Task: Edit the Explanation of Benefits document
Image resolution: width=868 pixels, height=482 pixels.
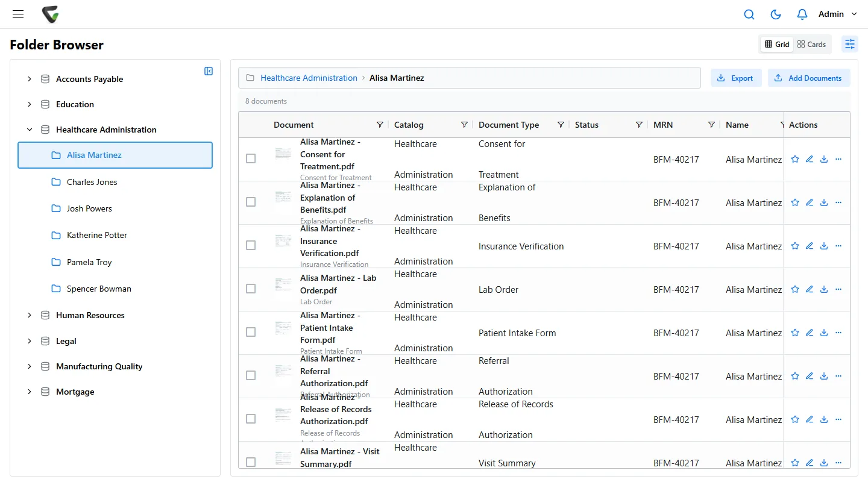Action: 810,202
